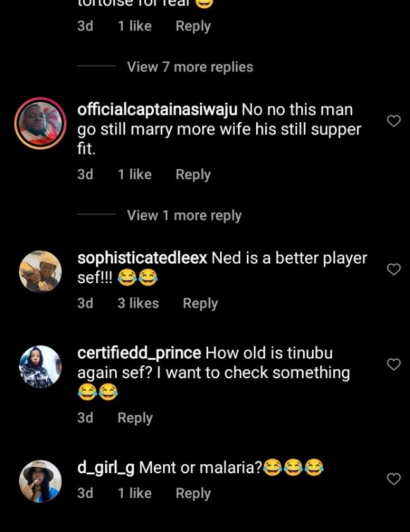This screenshot has height=532, width=410.
Task: Tap certifiedd_prince's profile avatar
Action: 40,367
